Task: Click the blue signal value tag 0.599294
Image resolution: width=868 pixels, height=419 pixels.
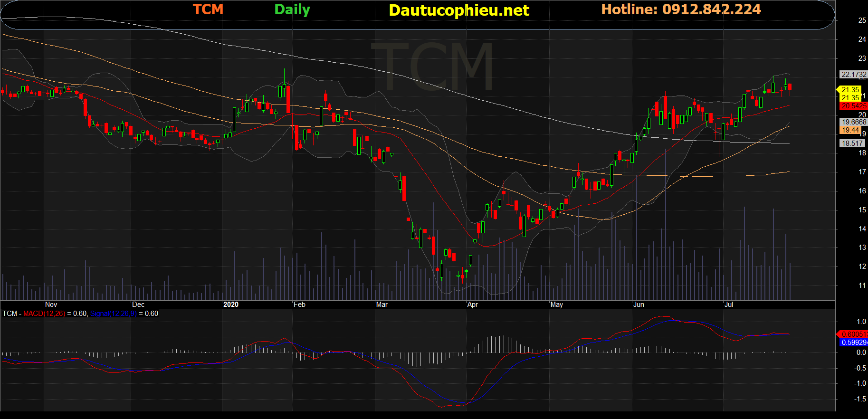Action: click(853, 343)
